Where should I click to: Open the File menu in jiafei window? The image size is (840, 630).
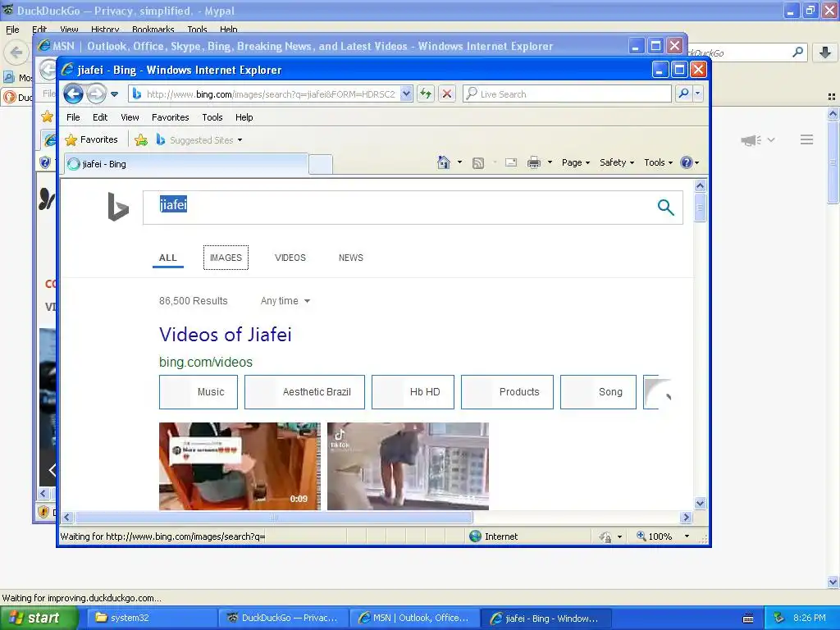click(73, 117)
